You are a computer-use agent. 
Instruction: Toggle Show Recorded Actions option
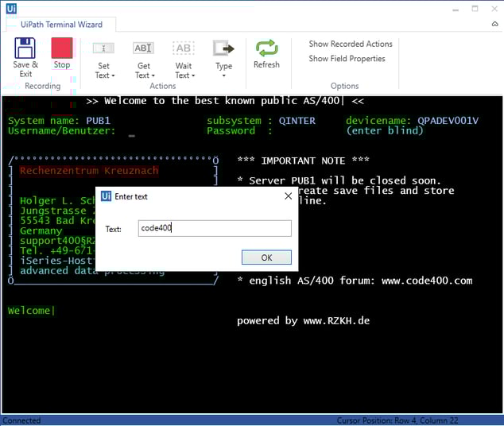pyautogui.click(x=351, y=44)
